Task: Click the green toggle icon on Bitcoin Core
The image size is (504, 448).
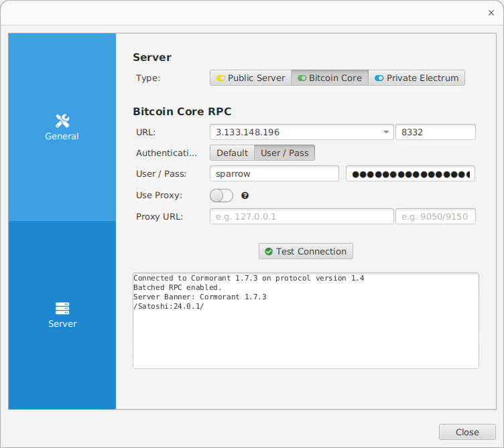Action: [302, 78]
